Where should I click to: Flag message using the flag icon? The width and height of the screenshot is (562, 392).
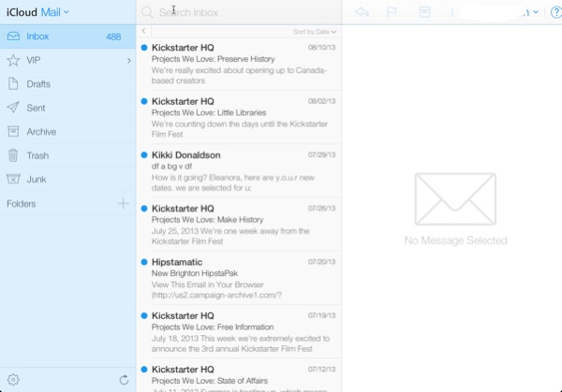pos(392,12)
